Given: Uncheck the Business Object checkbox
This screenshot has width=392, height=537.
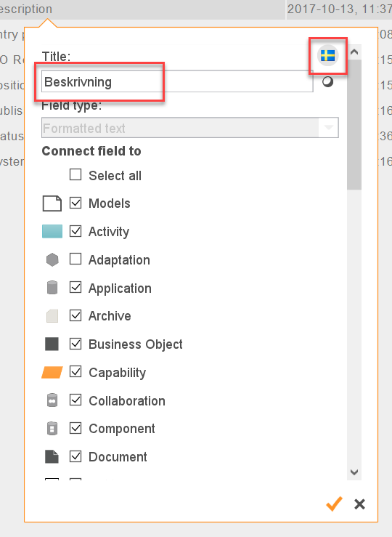Looking at the screenshot, I should [75, 344].
